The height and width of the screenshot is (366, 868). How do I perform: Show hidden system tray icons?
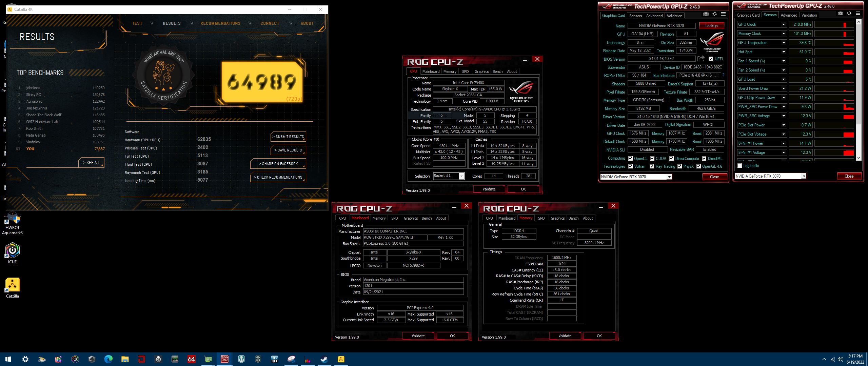point(824,359)
